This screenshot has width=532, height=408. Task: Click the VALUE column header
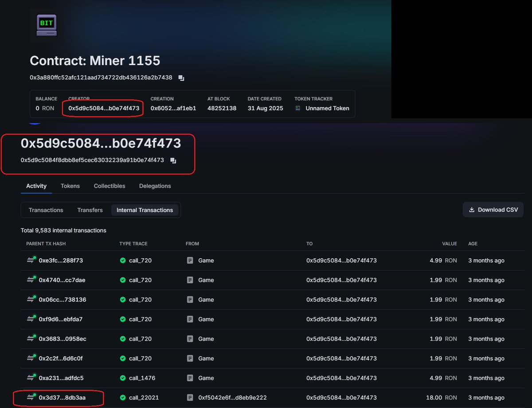point(449,244)
